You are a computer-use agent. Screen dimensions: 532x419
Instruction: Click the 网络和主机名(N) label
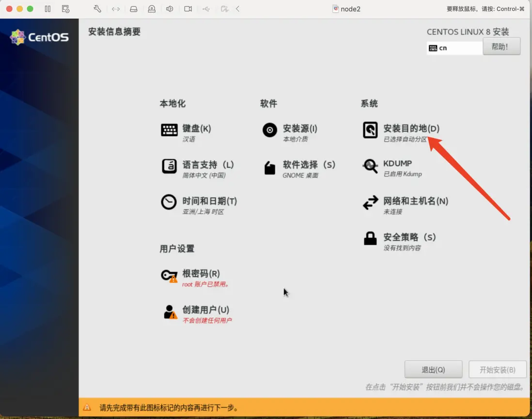click(416, 201)
